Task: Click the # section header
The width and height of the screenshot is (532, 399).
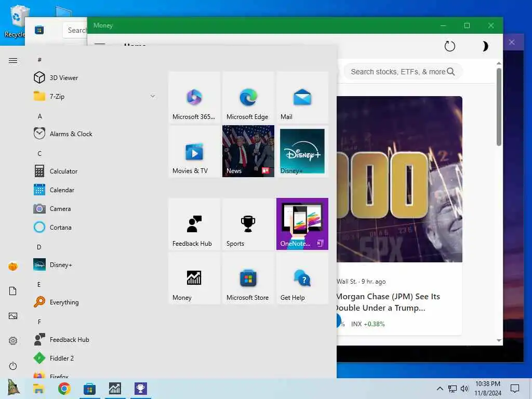Action: [x=39, y=60]
